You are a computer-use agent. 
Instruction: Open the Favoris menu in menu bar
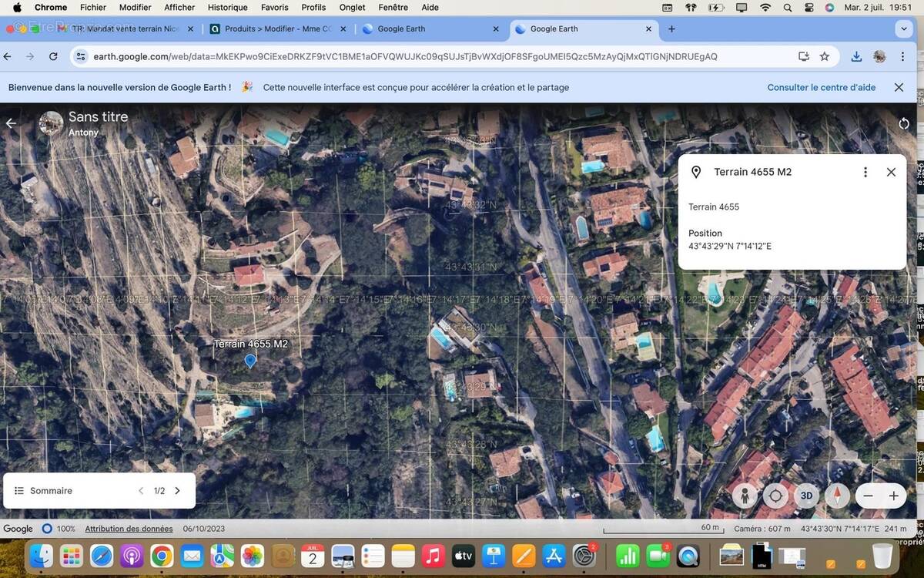click(x=274, y=7)
